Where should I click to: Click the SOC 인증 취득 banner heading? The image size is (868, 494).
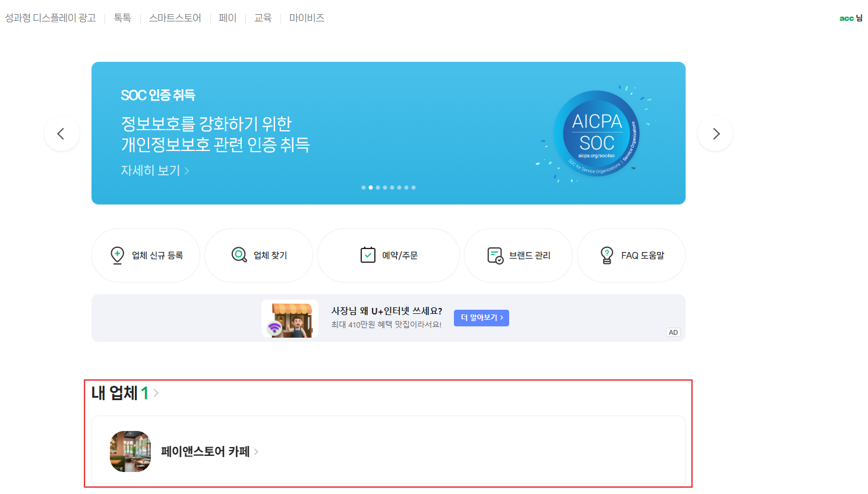coord(158,95)
